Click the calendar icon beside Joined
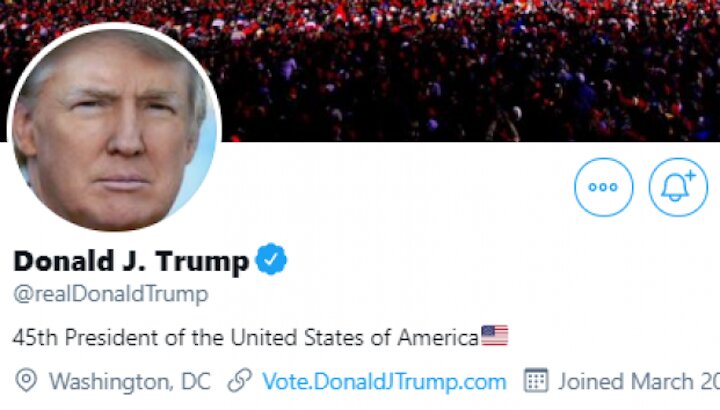This screenshot has width=720, height=410. (x=536, y=380)
